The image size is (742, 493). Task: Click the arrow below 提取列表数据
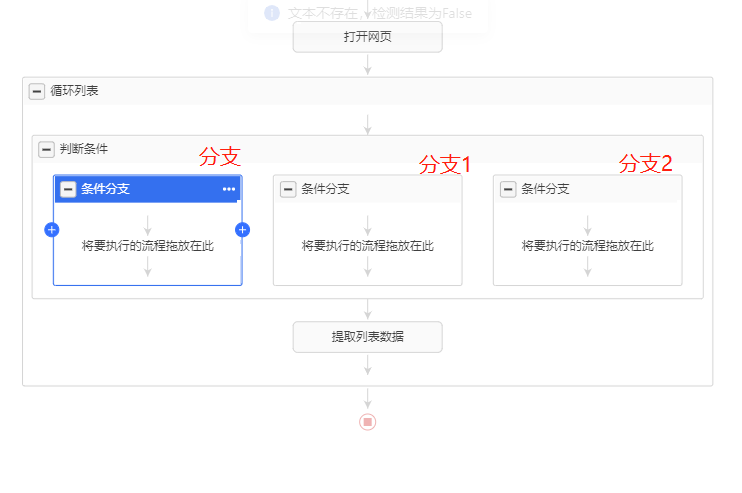[x=368, y=365]
